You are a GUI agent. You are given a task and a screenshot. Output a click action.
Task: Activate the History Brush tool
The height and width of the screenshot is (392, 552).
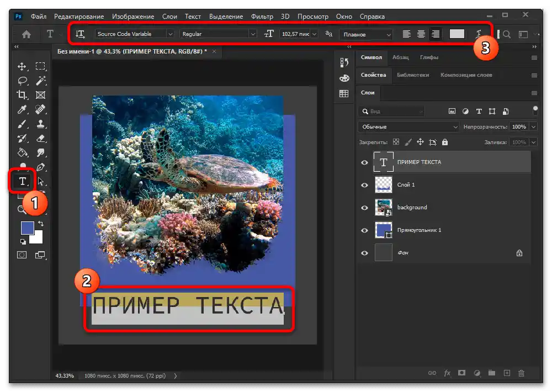(22, 139)
